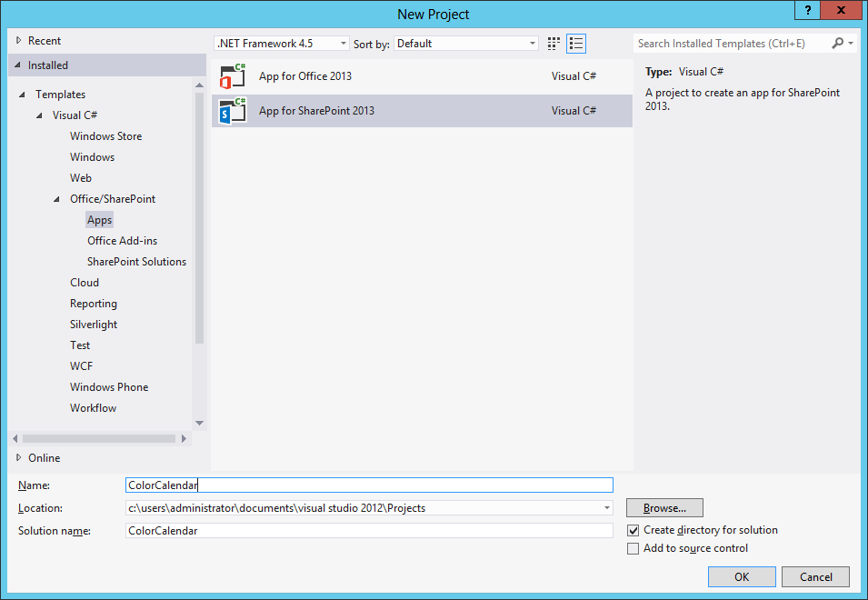Screen dimensions: 868x600
Task: Click the Solution name text field
Action: pos(369,531)
